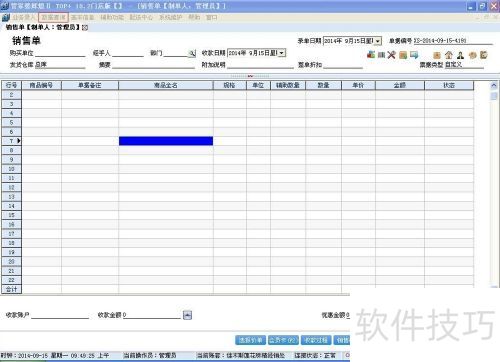Click the barcode-style toolbar icon
The width and height of the screenshot is (500, 362).
tap(381, 55)
